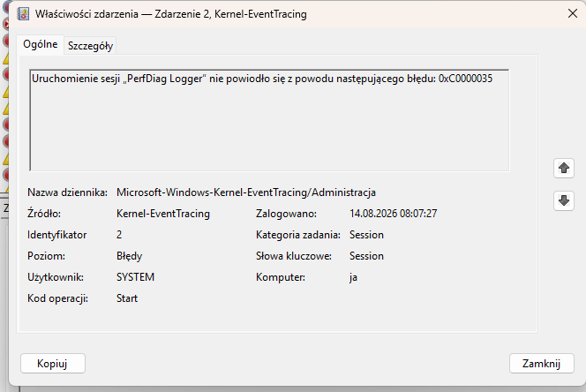This screenshot has width=586, height=392.
Task: Select log name Microsoft-Windows-Kernel-EventTracing/Administracja value
Action: (x=246, y=192)
